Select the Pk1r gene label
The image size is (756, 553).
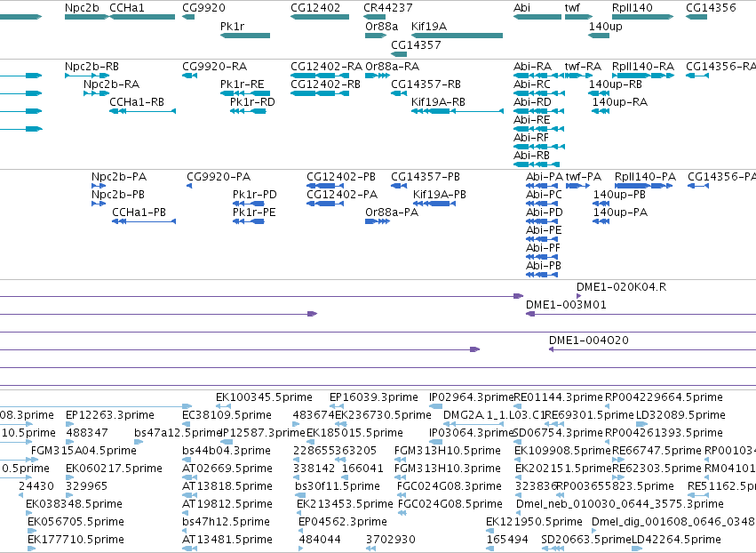(233, 26)
